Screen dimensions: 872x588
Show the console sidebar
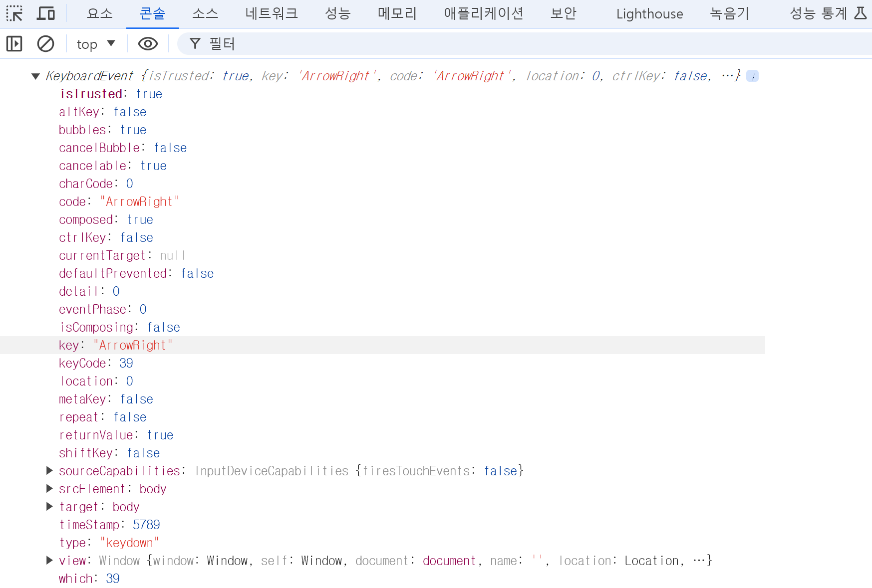coord(14,44)
